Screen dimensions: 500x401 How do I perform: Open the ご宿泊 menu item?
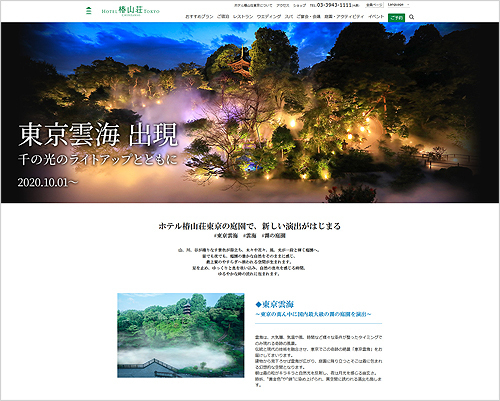click(x=223, y=17)
